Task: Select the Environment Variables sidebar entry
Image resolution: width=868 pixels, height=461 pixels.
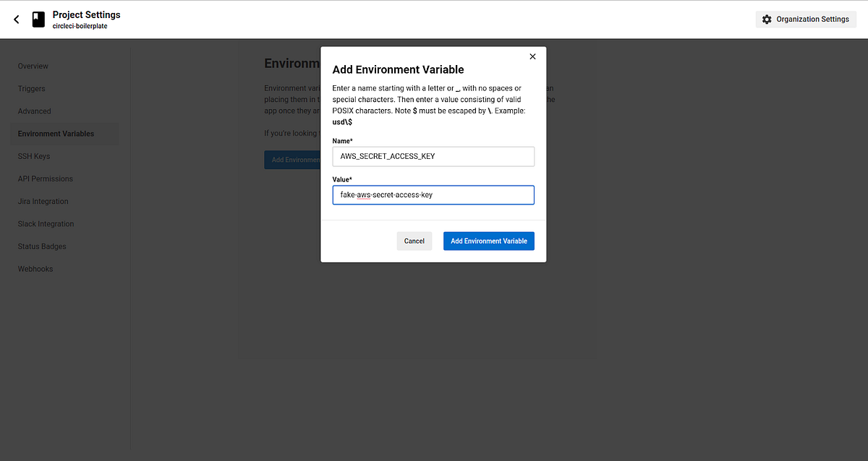Action: [x=55, y=133]
